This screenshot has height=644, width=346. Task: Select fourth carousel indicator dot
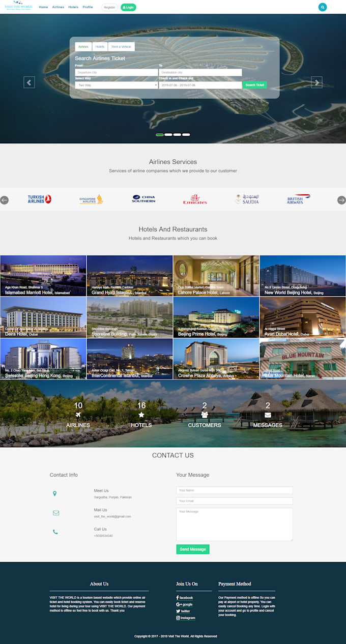click(x=186, y=135)
